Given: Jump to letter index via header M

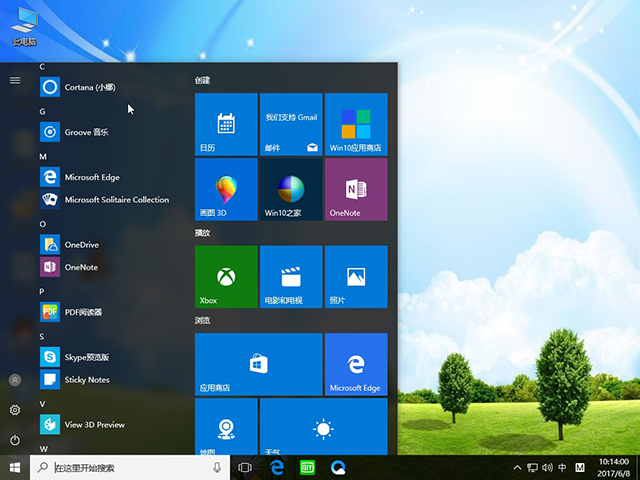Looking at the screenshot, I should [43, 157].
